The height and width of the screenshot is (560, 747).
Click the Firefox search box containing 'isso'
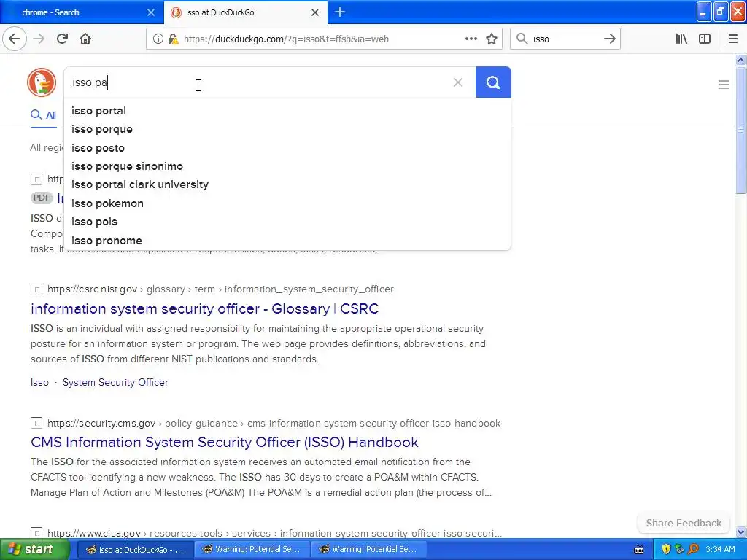[565, 39]
